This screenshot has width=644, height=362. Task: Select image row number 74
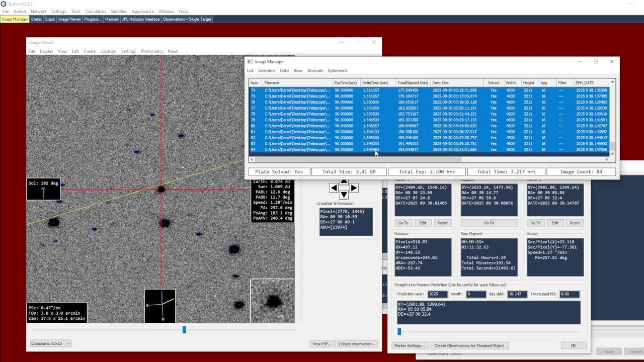point(429,90)
